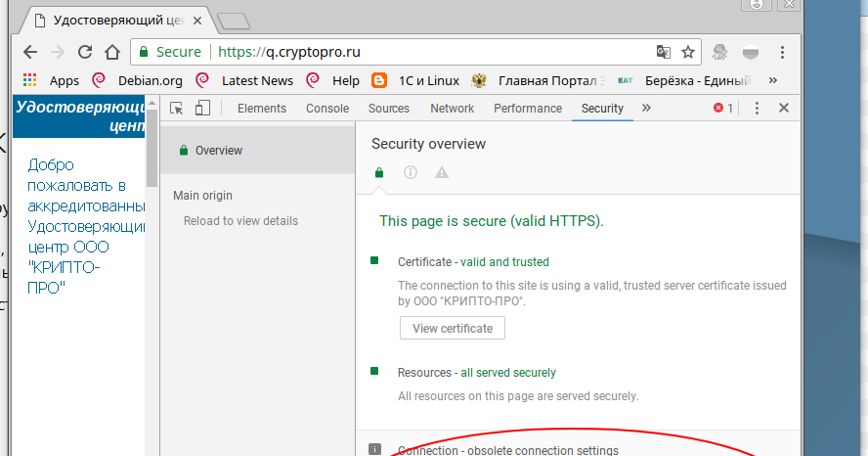The image size is (868, 456).
Task: Open the Network tab
Action: pyautogui.click(x=452, y=109)
